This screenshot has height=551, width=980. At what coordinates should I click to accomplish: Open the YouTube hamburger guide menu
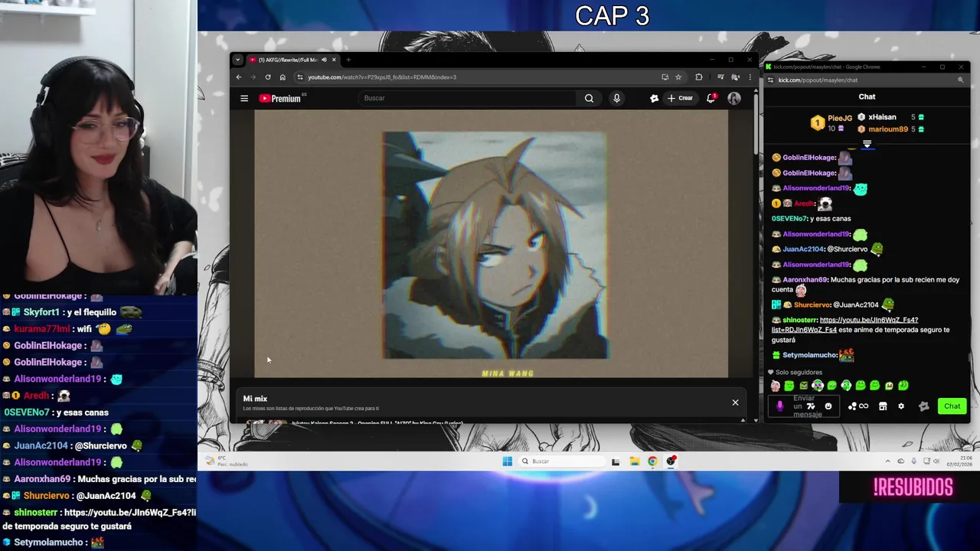pos(244,98)
